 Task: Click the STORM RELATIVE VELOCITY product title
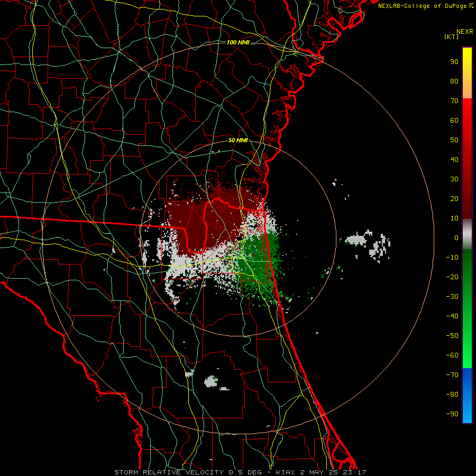click(169, 472)
